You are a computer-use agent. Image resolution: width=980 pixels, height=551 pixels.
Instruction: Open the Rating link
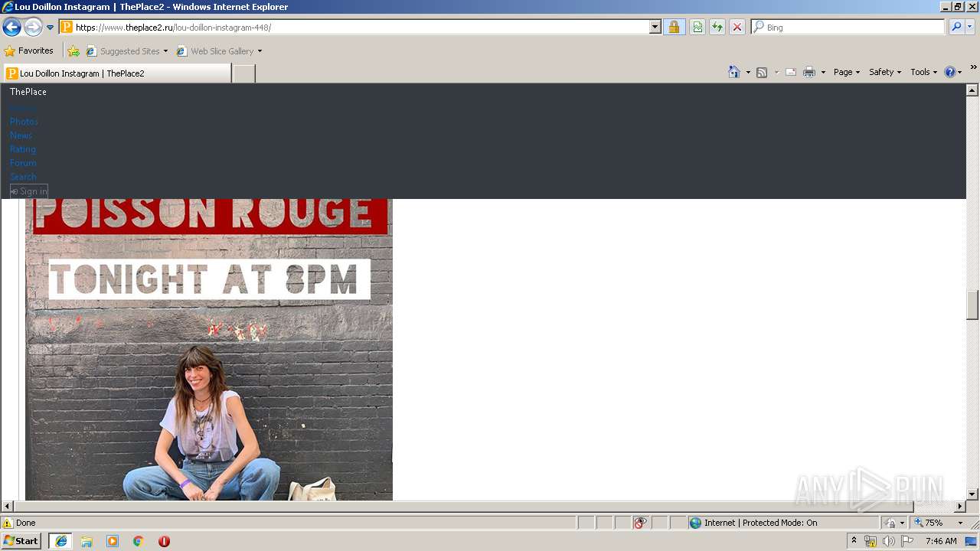tap(23, 149)
